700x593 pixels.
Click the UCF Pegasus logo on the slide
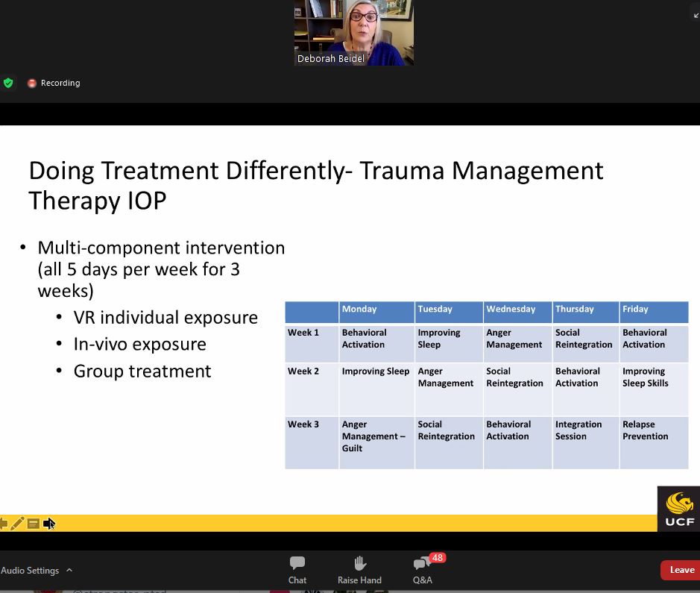(679, 509)
